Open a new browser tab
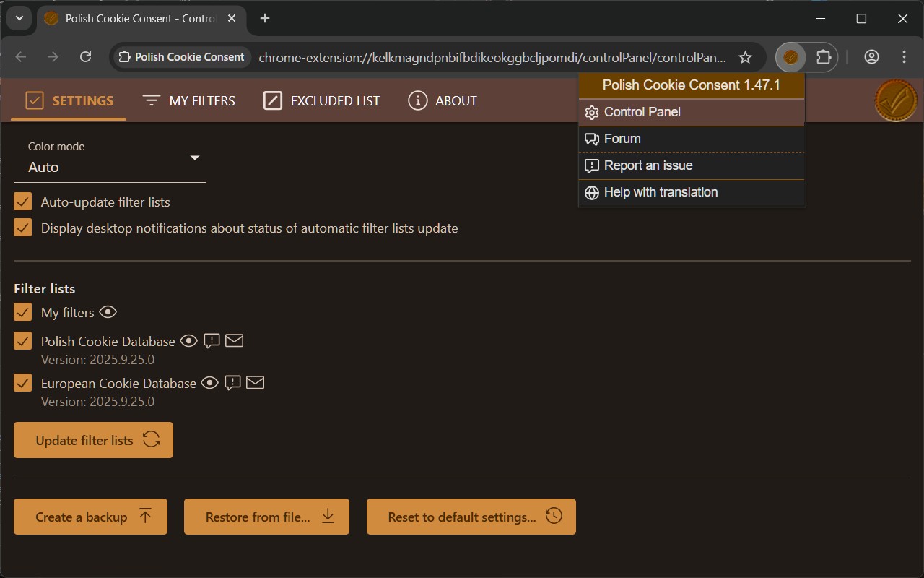924x578 pixels. coord(265,18)
